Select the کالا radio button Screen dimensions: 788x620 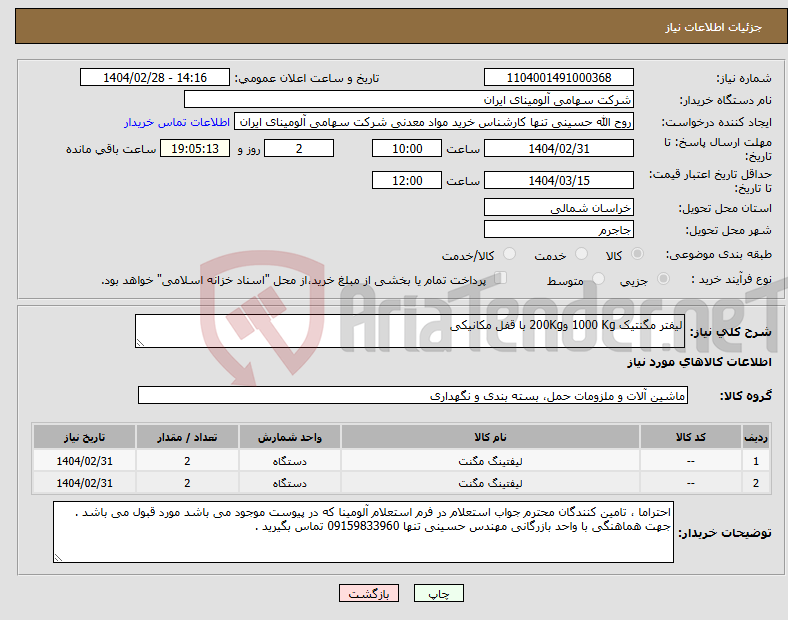(637, 254)
